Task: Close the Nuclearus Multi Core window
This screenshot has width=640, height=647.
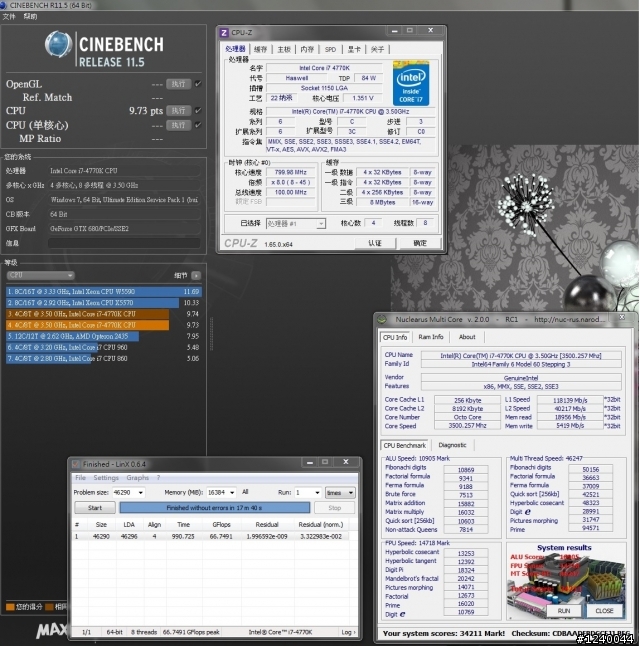Action: [622, 317]
